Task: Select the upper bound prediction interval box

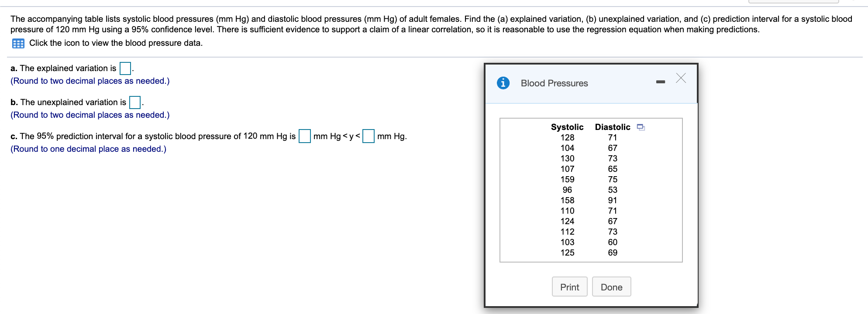Action: point(369,136)
